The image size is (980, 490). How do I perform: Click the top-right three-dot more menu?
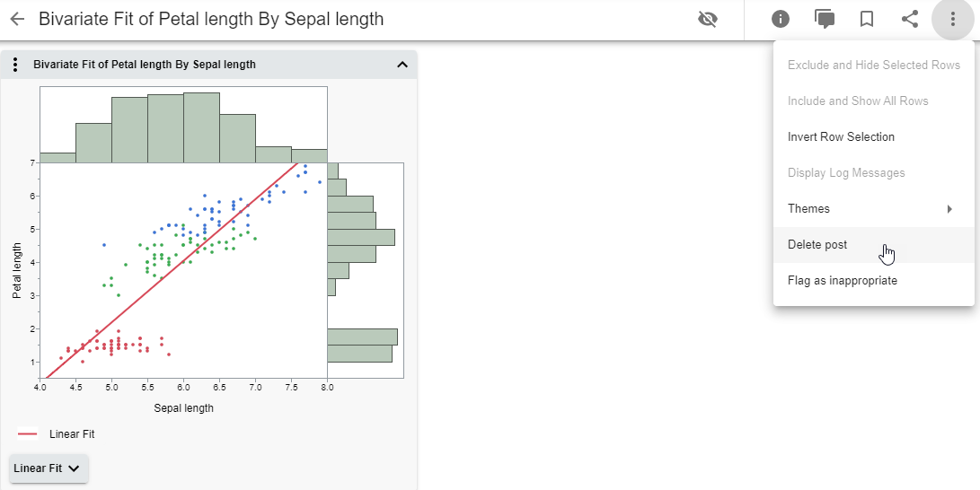tap(953, 19)
